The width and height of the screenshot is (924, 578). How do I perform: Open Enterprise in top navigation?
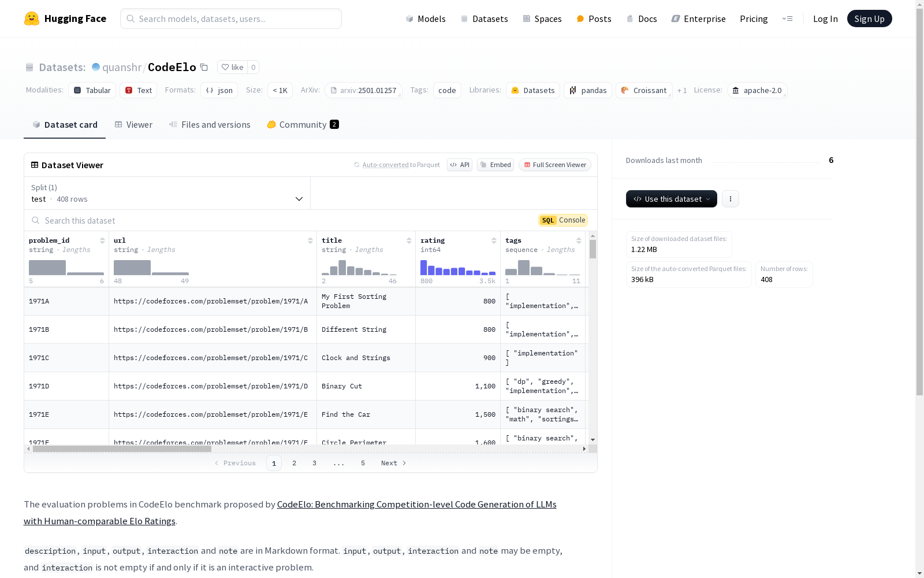click(x=698, y=18)
